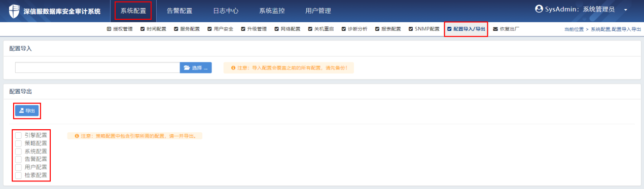Open the 系统监控 top menu
The image size is (644, 189).
272,11
